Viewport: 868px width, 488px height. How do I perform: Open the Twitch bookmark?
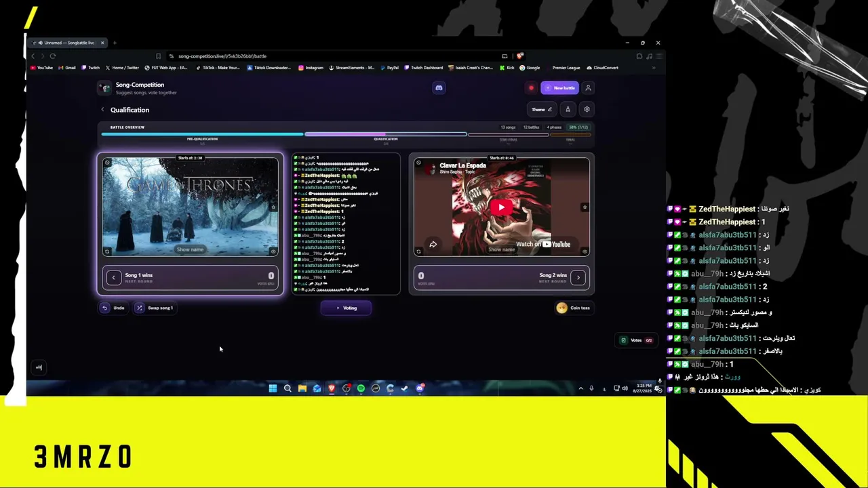pos(90,68)
